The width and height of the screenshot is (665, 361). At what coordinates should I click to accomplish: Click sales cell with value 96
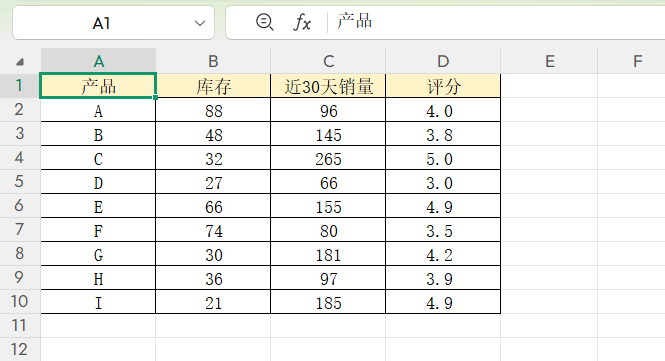[328, 110]
